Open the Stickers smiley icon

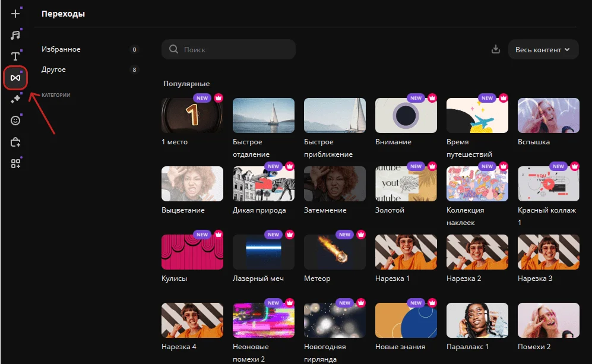(15, 121)
